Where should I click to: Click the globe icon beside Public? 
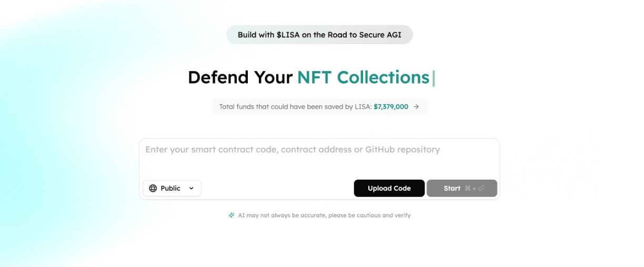(x=153, y=188)
